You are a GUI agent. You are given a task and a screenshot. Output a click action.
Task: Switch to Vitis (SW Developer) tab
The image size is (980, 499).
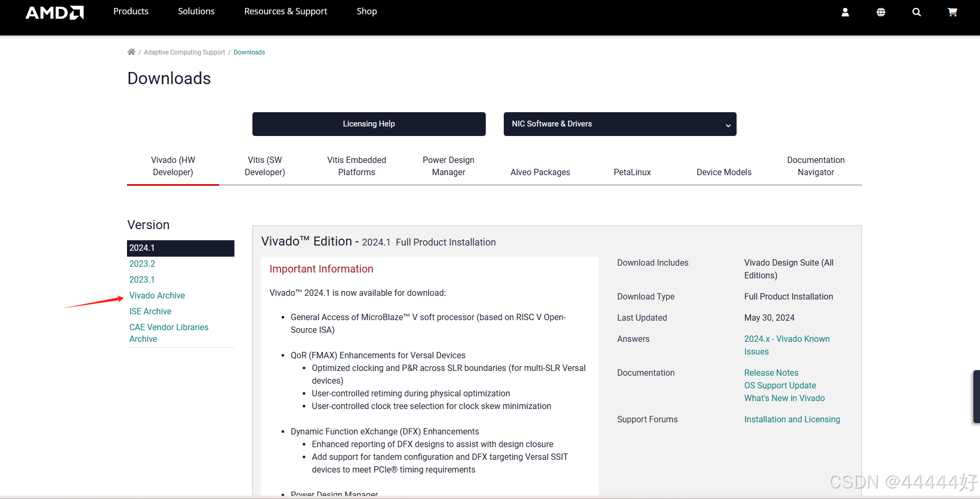click(x=265, y=166)
